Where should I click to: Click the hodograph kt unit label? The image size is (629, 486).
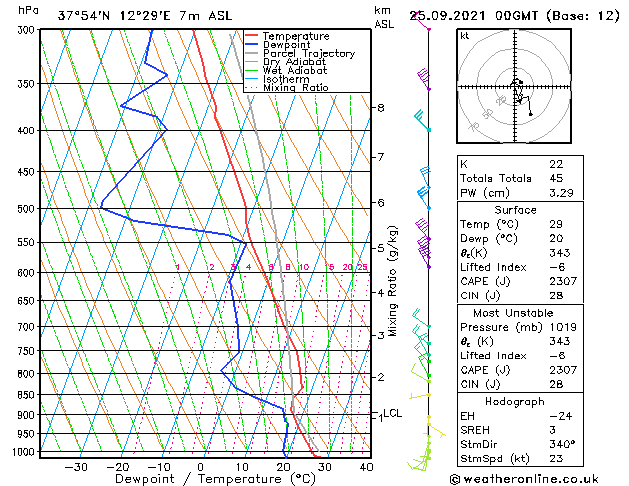465,36
